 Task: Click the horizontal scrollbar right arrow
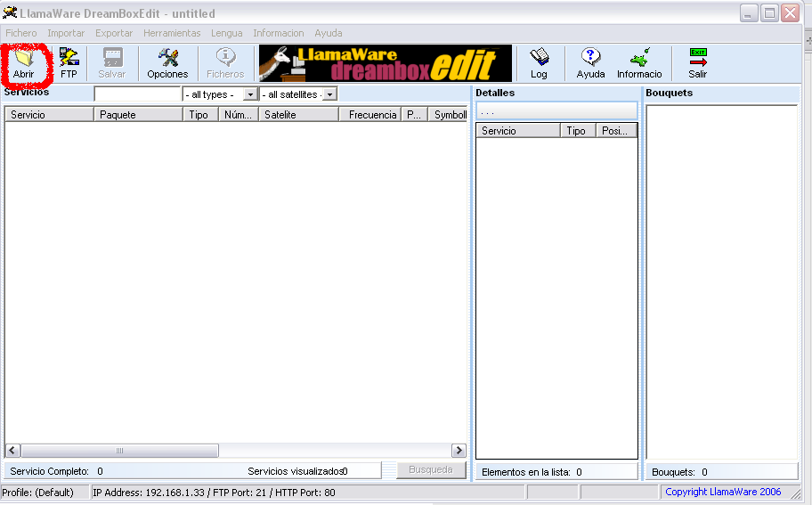pyautogui.click(x=459, y=451)
